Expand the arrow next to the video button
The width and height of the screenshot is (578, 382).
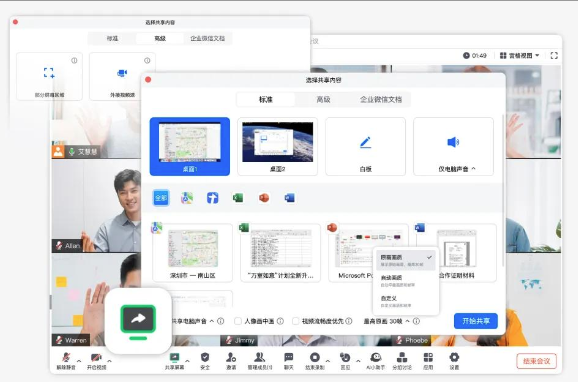109,360
